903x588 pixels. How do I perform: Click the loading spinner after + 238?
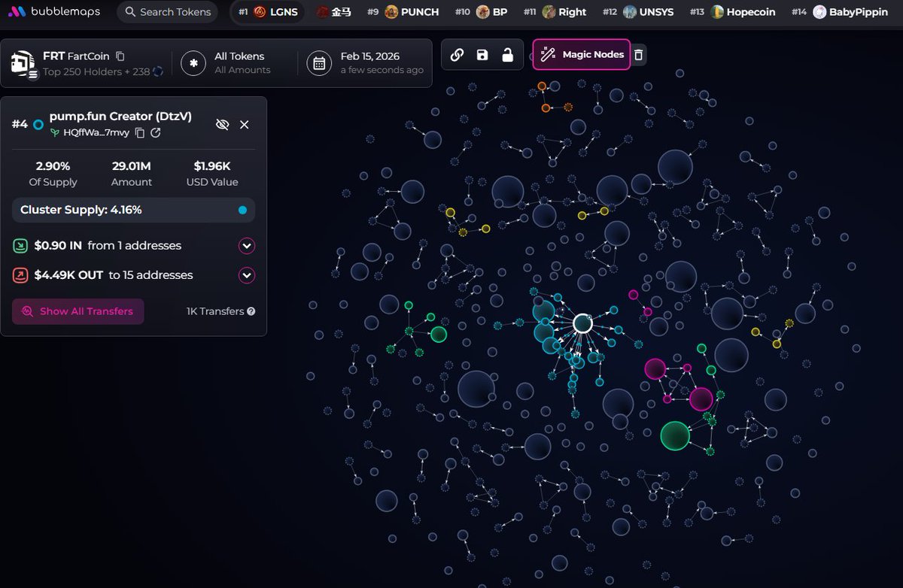pos(158,71)
